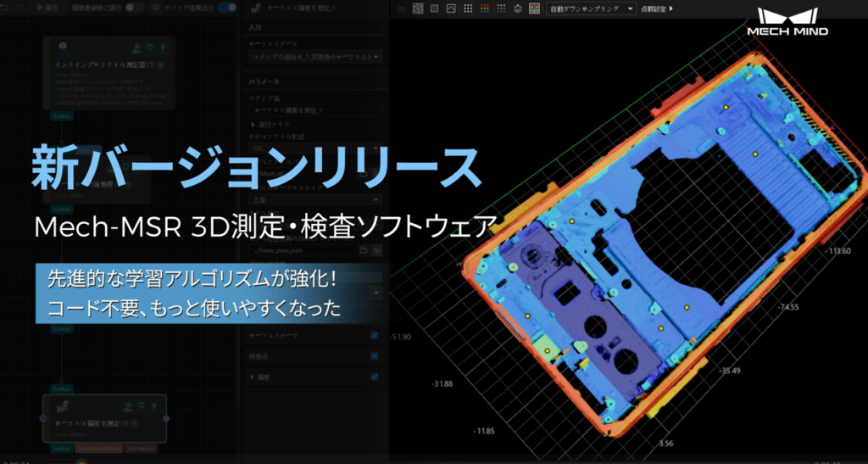Open the 自動ダウンサンプリング dropdown
Viewport: 868px width, 464px height.
591,8
